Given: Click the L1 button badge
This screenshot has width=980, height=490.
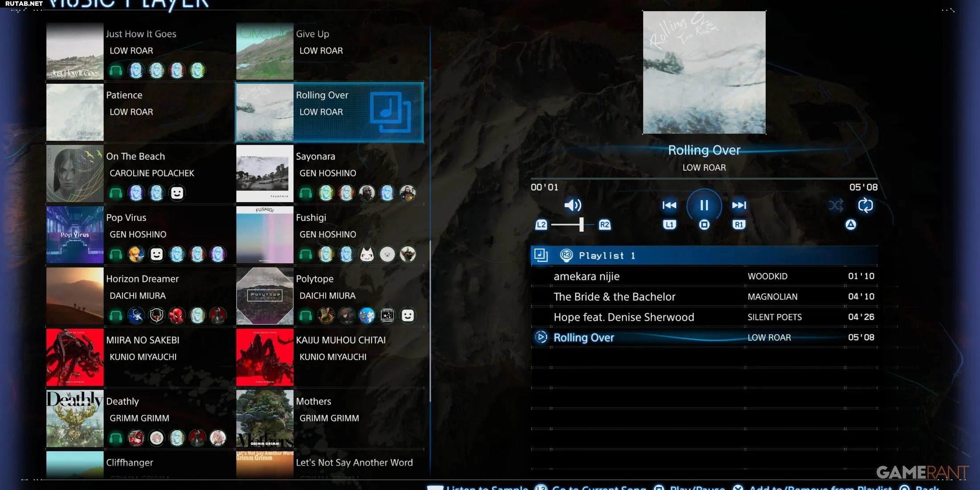Looking at the screenshot, I should click(x=670, y=225).
